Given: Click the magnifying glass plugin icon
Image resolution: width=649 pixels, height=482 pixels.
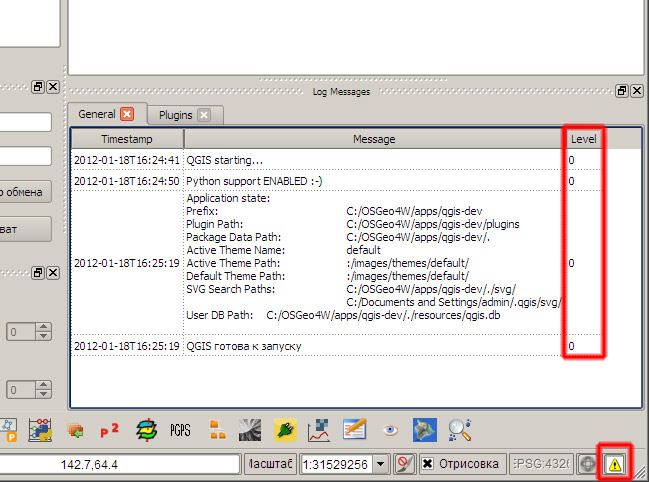Looking at the screenshot, I should point(459,430).
